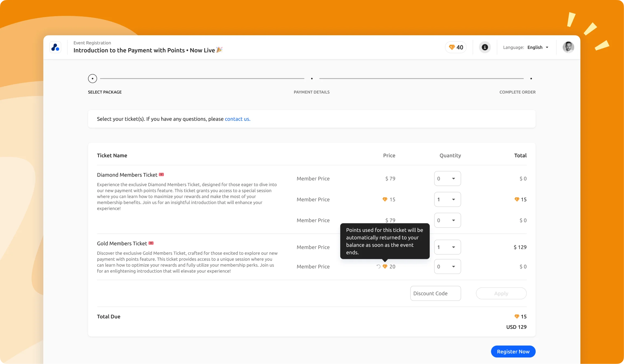
Task: Open quantity dropdown for 20-point Gold ticket
Action: [447, 267]
